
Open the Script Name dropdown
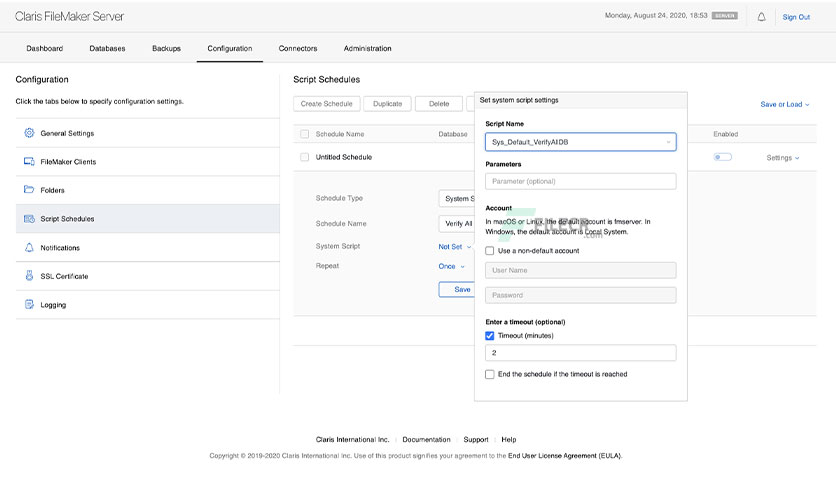pyautogui.click(x=581, y=142)
